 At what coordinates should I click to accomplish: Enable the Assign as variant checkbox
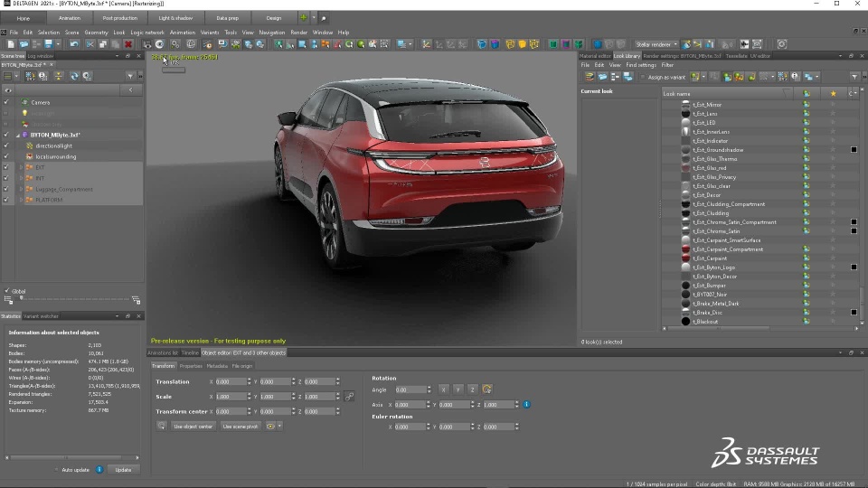coord(645,78)
